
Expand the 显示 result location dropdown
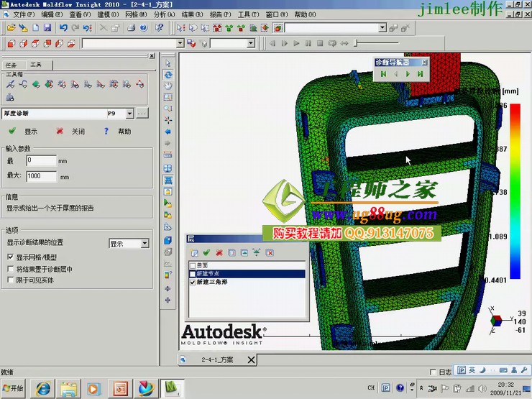click(145, 244)
